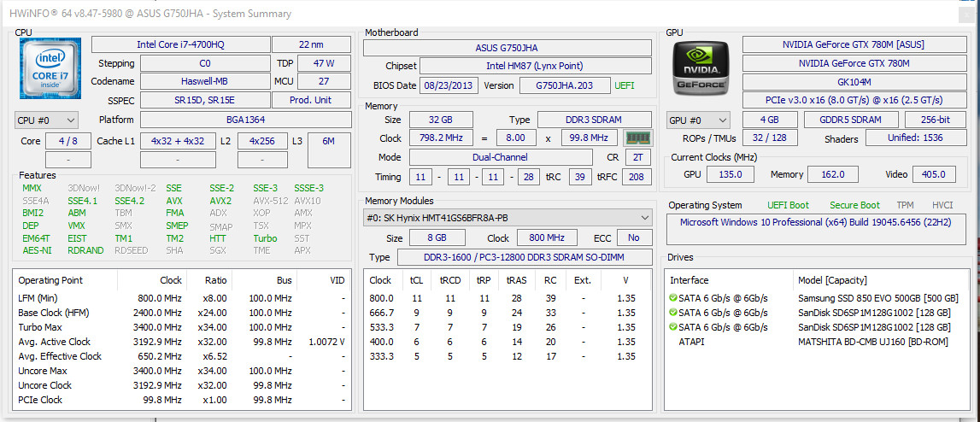Click the Intel Core i7 logo
Viewport: 980px width, 422px height.
click(x=50, y=68)
